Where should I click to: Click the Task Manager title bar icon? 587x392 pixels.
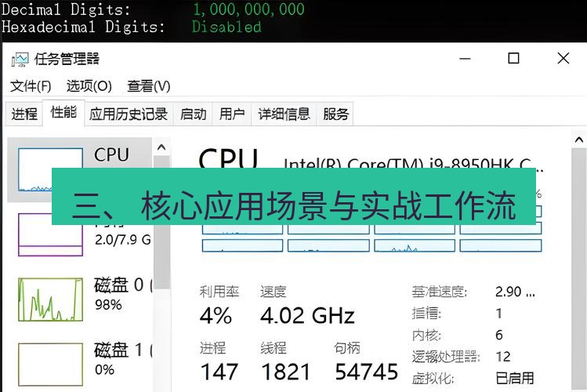click(x=20, y=59)
